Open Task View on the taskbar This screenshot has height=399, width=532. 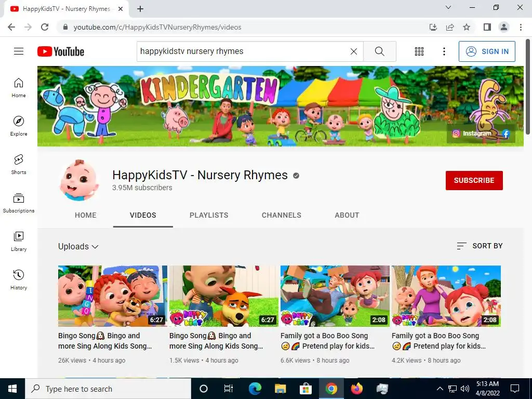tap(229, 389)
